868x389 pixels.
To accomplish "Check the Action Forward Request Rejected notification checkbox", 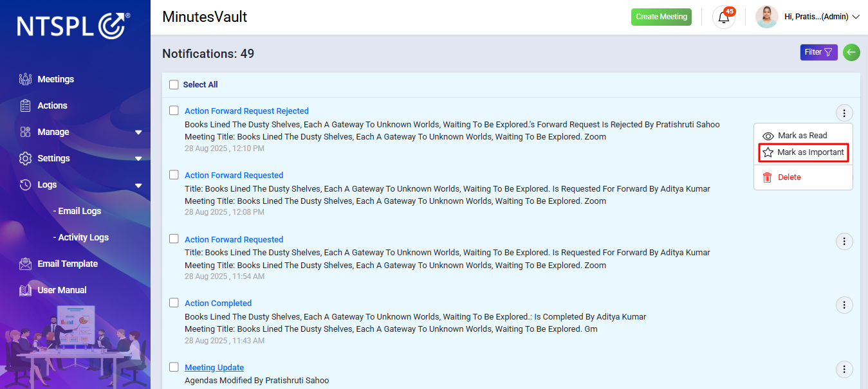I will click(x=174, y=111).
